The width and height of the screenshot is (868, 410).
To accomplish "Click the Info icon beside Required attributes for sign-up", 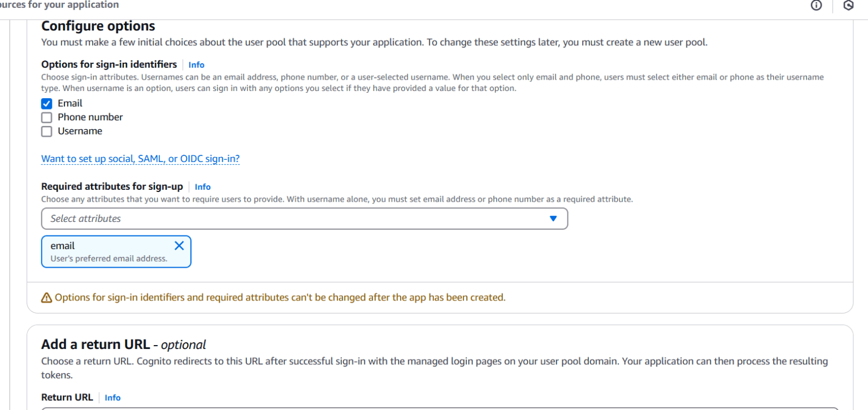I will pyautogui.click(x=202, y=187).
